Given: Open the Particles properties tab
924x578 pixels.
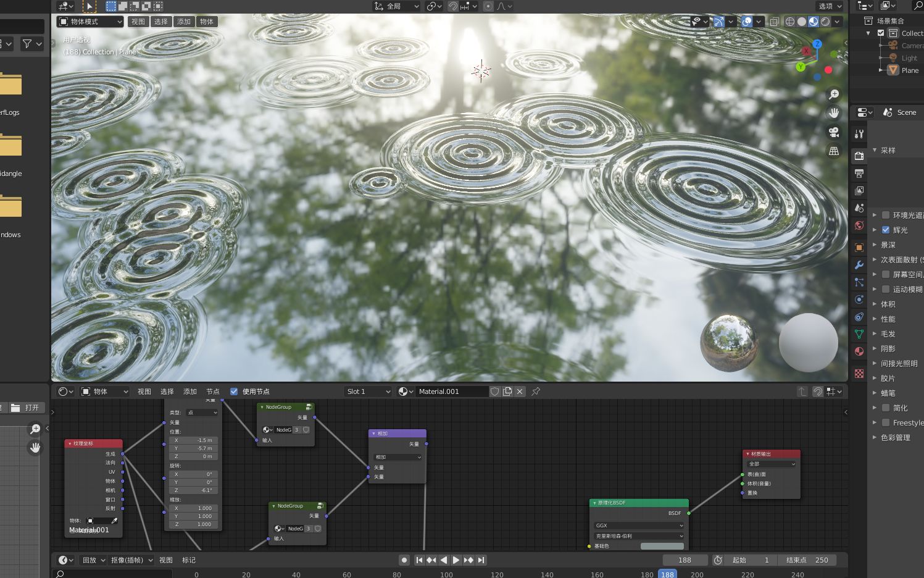Looking at the screenshot, I should [859, 282].
